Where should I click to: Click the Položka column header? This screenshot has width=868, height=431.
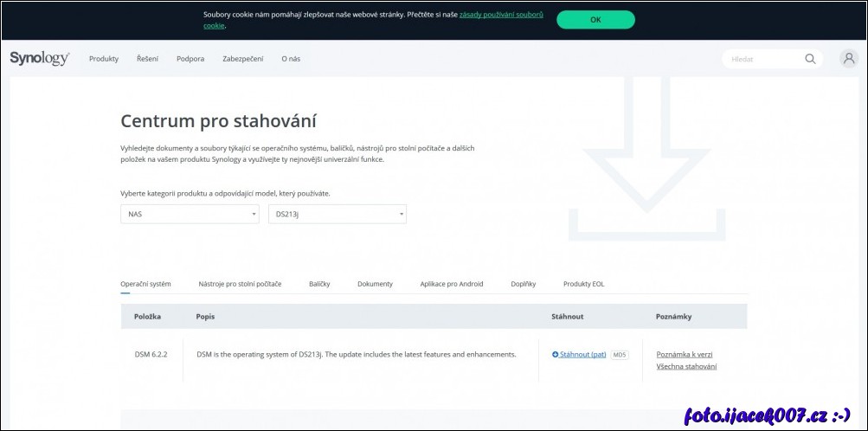[147, 317]
